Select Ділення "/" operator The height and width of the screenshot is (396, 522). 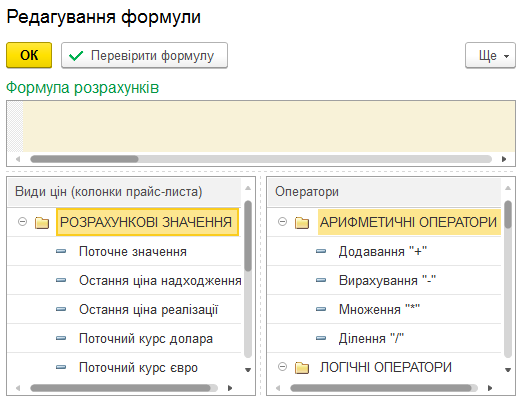(x=384, y=338)
